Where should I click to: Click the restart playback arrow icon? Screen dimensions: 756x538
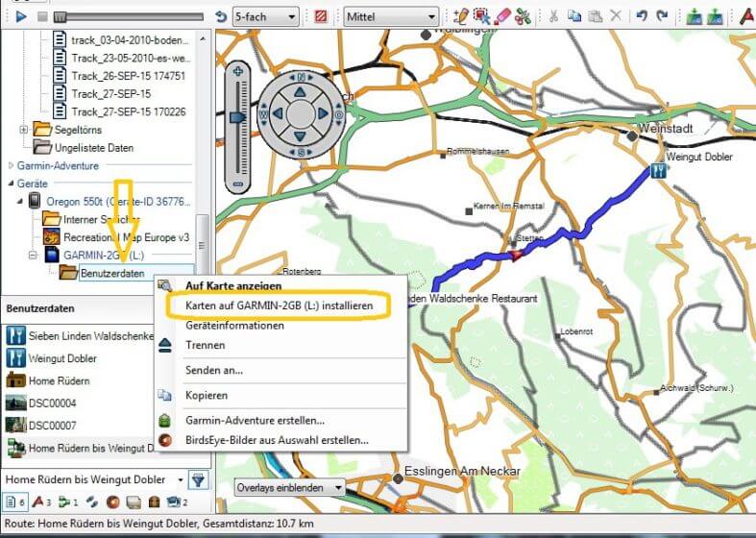221,17
